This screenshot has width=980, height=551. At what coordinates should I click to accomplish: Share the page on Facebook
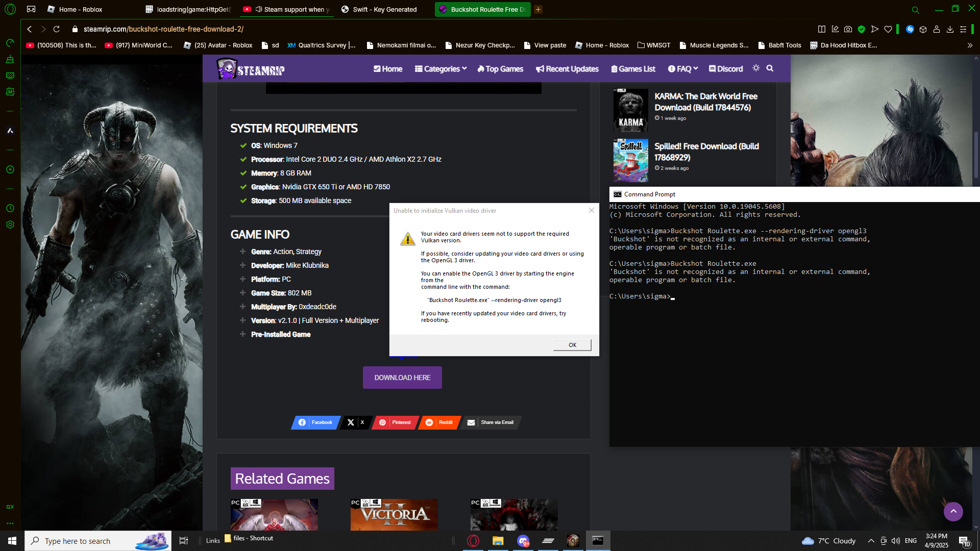click(x=315, y=422)
